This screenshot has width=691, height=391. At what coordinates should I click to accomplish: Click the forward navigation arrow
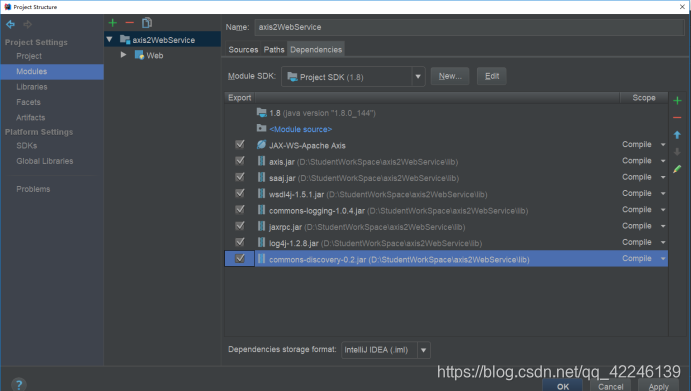[28, 24]
